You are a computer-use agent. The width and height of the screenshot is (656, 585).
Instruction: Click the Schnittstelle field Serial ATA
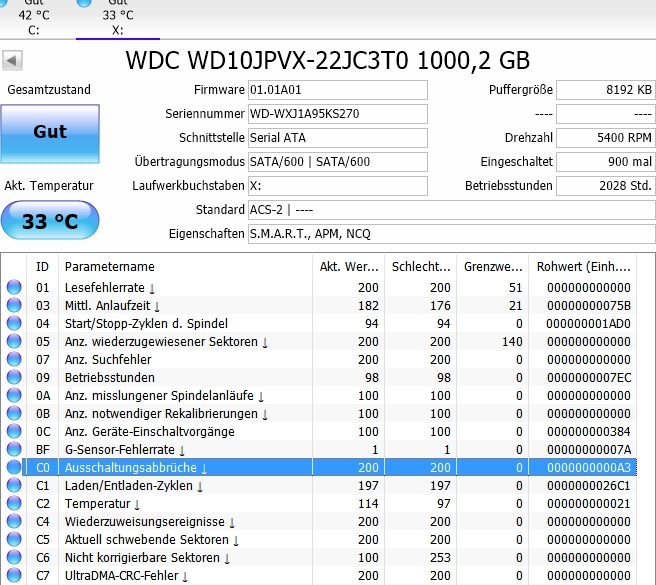[338, 138]
